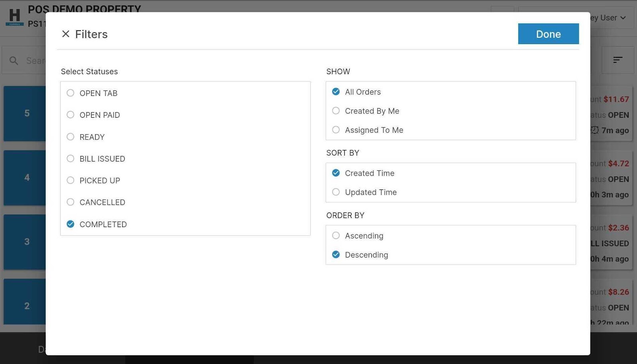Show only orders Created By Me

click(336, 111)
